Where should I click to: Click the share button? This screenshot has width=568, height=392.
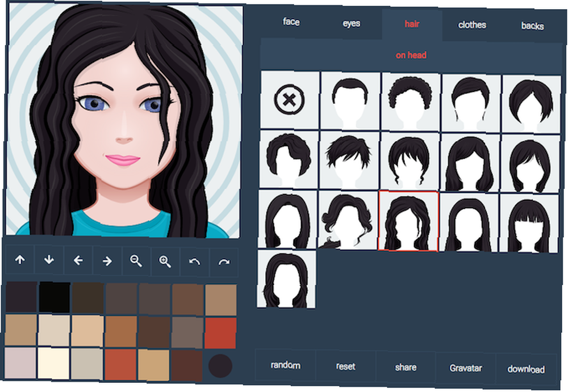pos(406,368)
